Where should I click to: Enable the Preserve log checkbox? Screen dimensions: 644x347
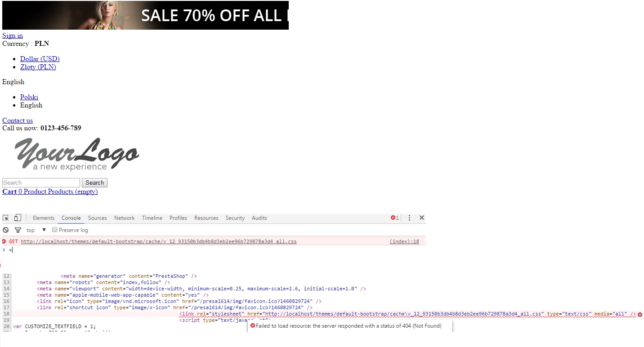55,230
